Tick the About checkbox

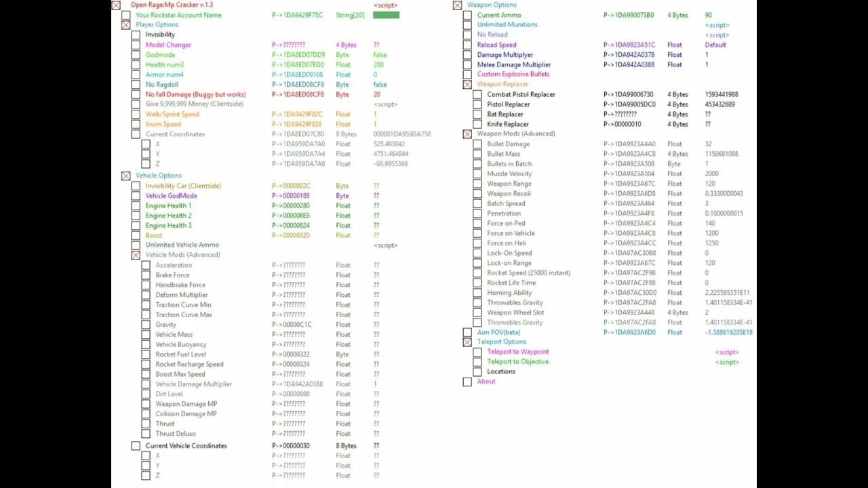(x=467, y=382)
